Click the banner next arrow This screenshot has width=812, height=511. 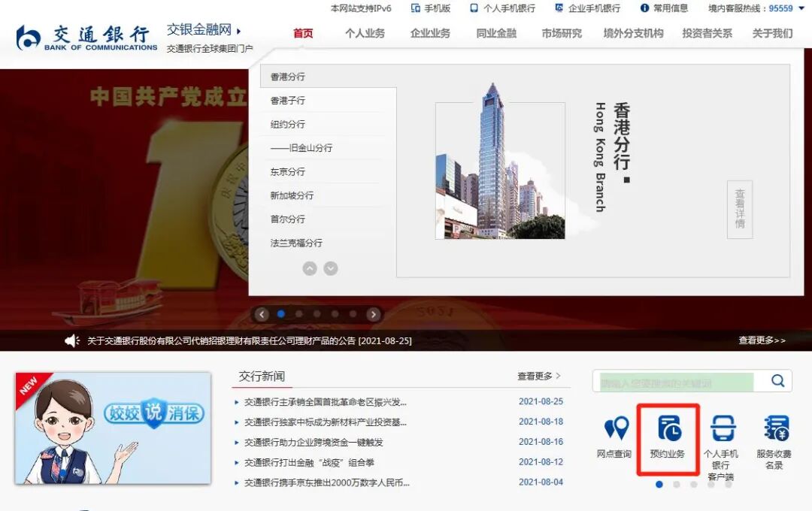(x=374, y=314)
